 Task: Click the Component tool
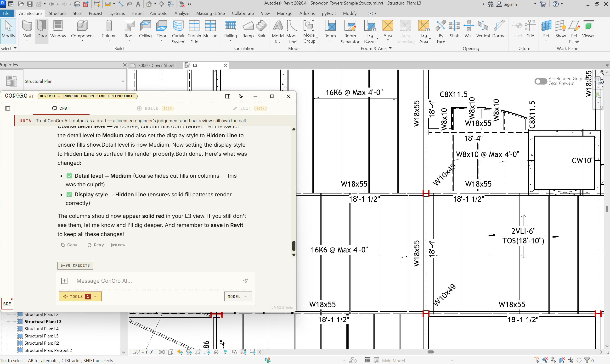pyautogui.click(x=82, y=30)
